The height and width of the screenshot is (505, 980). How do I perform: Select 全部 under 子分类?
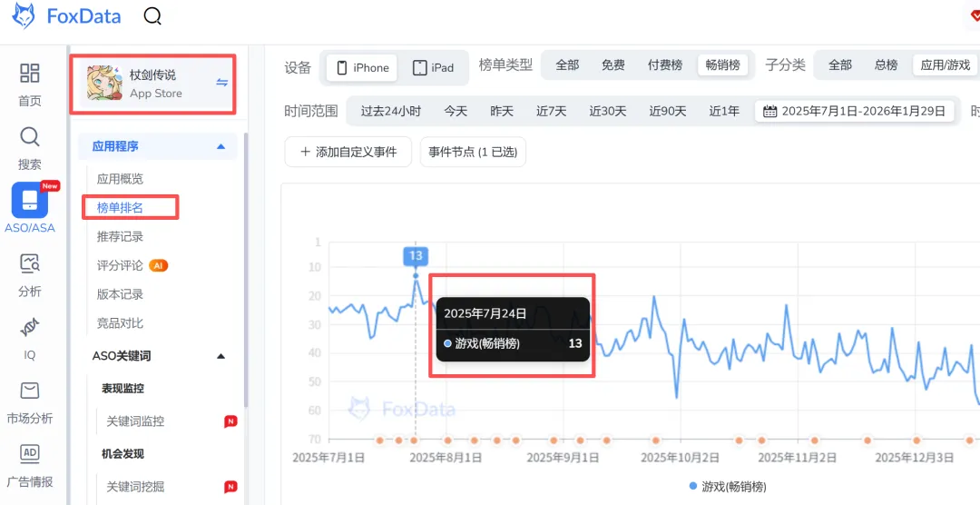coord(839,65)
